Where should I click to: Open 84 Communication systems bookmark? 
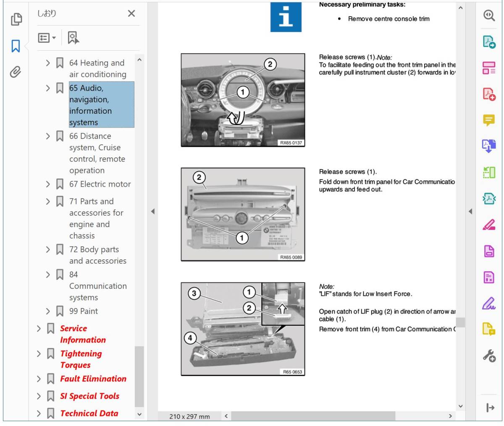pyautogui.click(x=98, y=286)
